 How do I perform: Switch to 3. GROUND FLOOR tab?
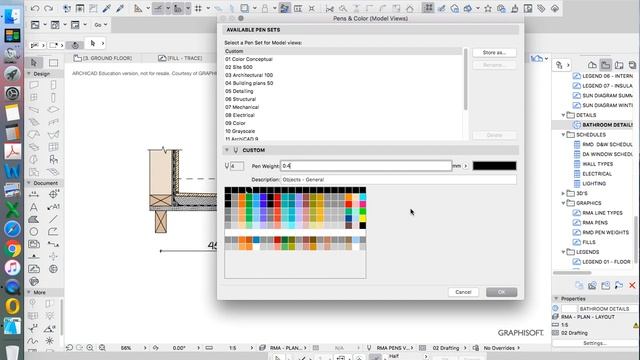pos(103,58)
